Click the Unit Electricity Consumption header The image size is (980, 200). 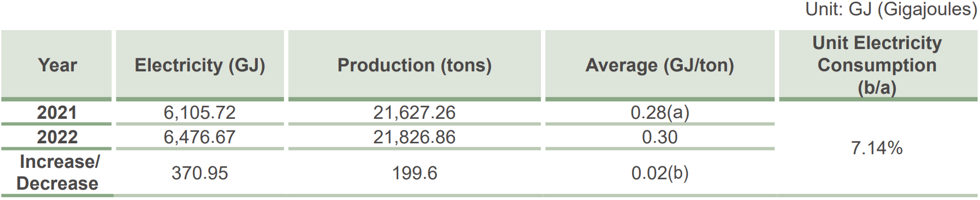(878, 64)
